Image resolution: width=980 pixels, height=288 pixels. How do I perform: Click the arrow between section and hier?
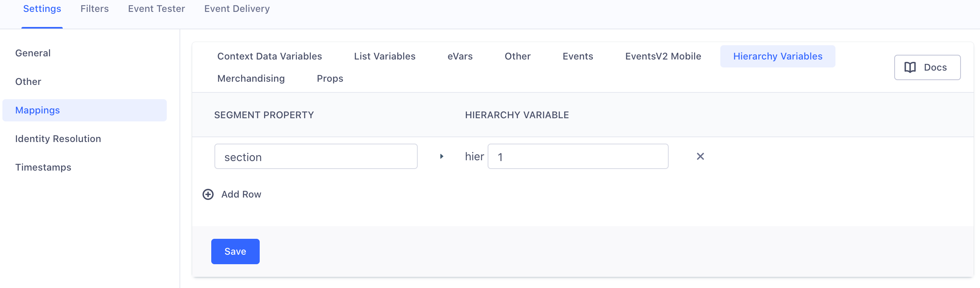pyautogui.click(x=442, y=156)
